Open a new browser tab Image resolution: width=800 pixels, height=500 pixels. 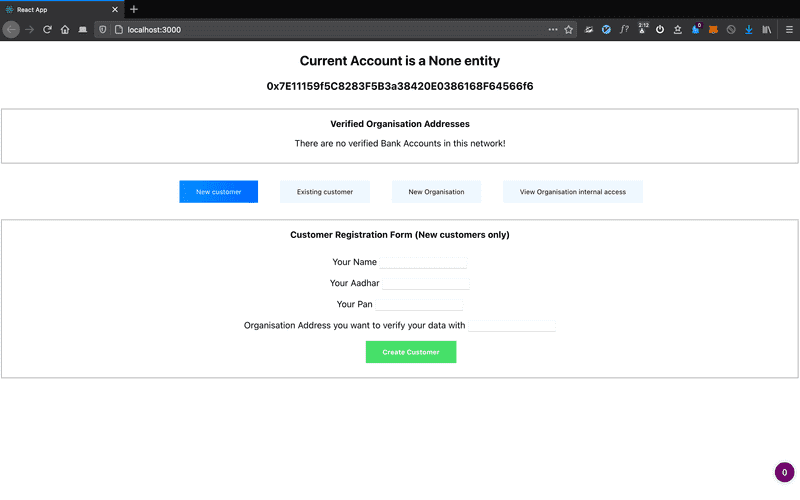pyautogui.click(x=134, y=9)
